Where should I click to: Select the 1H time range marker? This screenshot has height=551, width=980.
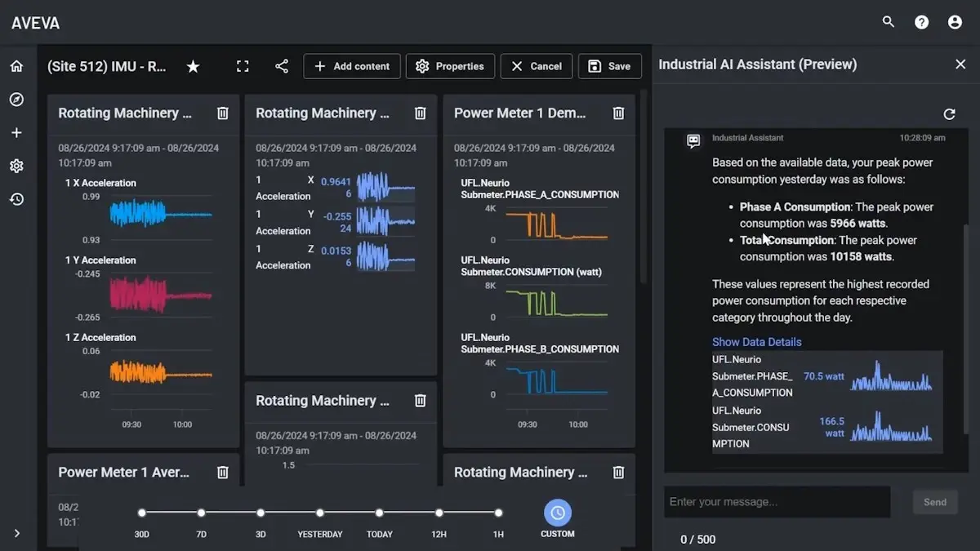(498, 513)
